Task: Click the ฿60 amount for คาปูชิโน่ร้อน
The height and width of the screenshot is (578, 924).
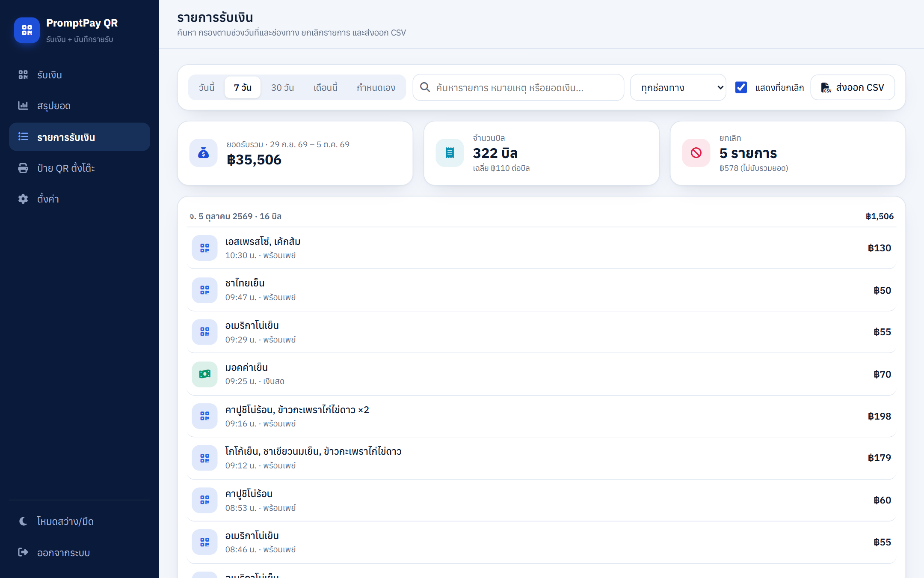Action: pyautogui.click(x=882, y=500)
